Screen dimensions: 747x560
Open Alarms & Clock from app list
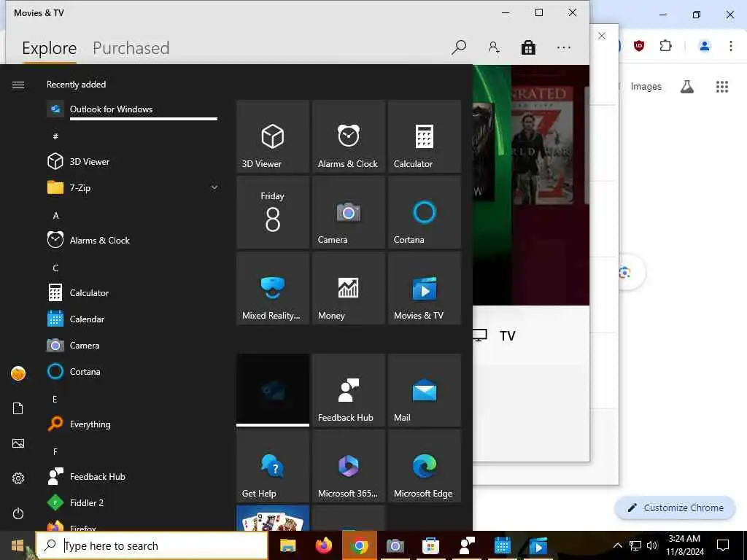coord(133,240)
